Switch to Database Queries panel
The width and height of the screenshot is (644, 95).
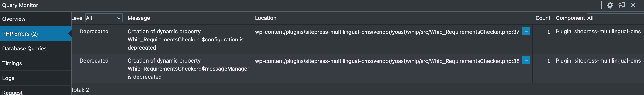pyautogui.click(x=24, y=48)
